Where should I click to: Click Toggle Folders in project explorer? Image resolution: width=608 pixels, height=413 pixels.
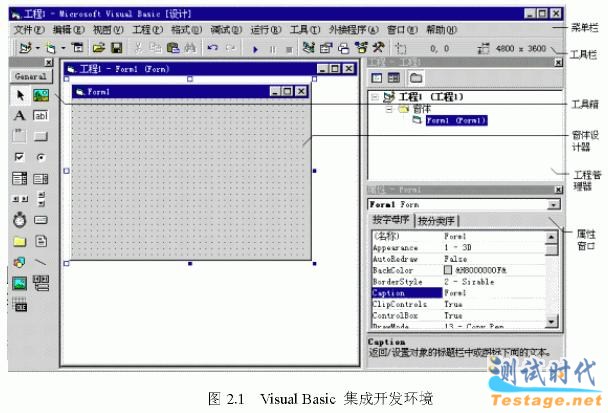tap(415, 77)
